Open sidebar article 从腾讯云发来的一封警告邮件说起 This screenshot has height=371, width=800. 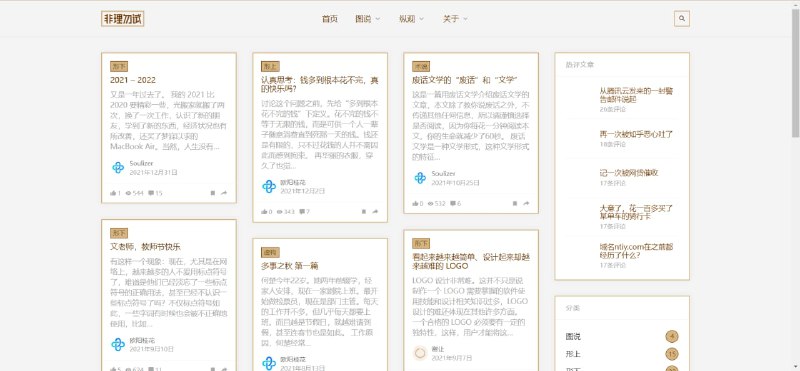[x=636, y=95]
